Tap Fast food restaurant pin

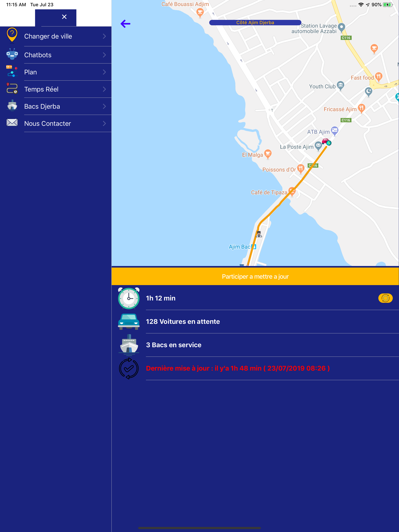tap(379, 77)
